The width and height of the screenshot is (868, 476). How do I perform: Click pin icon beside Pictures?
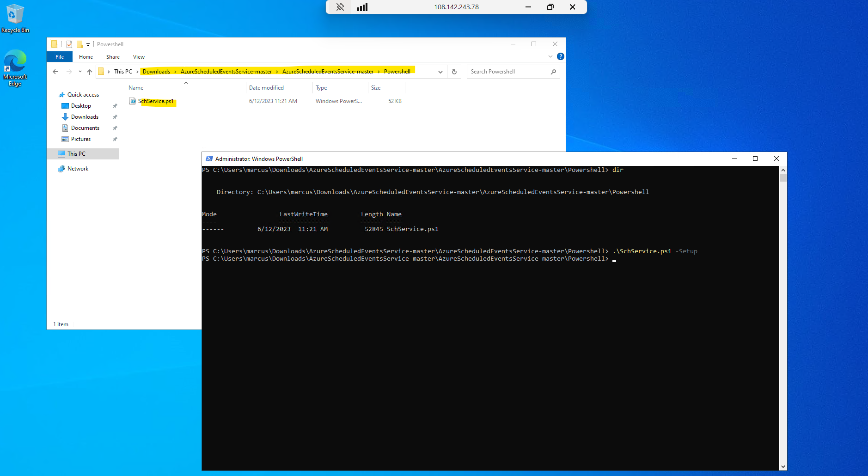[x=115, y=139]
